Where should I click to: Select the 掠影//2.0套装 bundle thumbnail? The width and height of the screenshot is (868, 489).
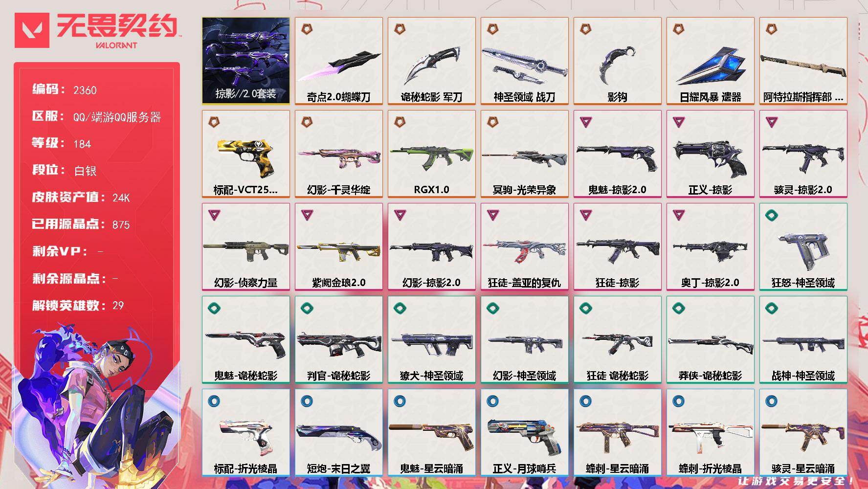pos(246,61)
